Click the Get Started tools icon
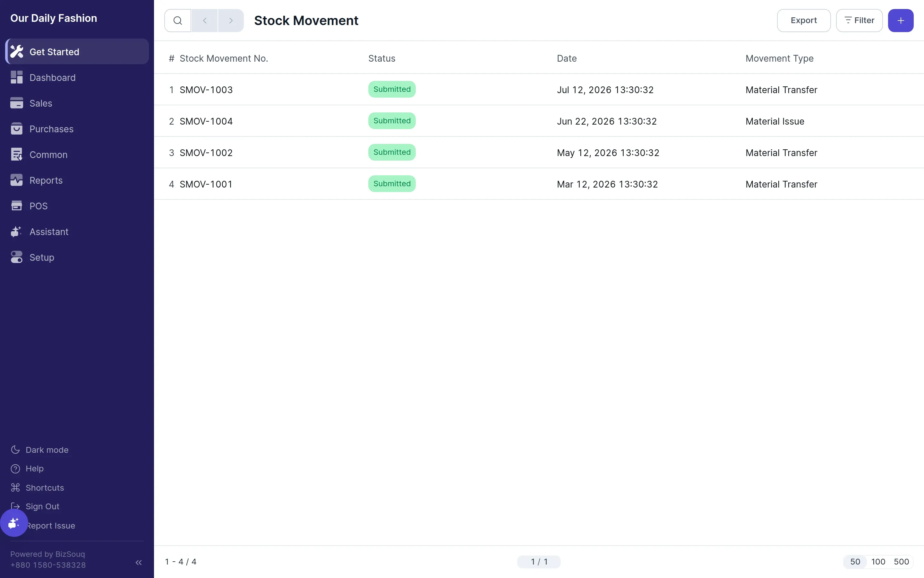 [x=17, y=52]
